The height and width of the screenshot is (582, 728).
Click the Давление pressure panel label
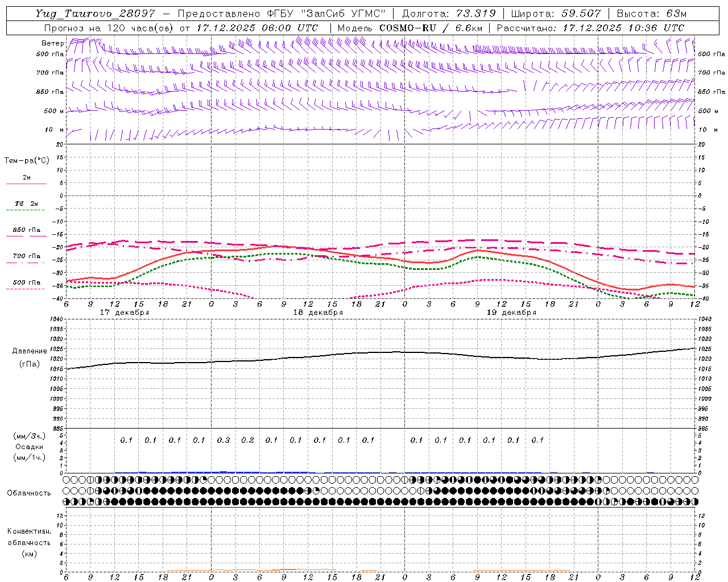[x=29, y=351]
